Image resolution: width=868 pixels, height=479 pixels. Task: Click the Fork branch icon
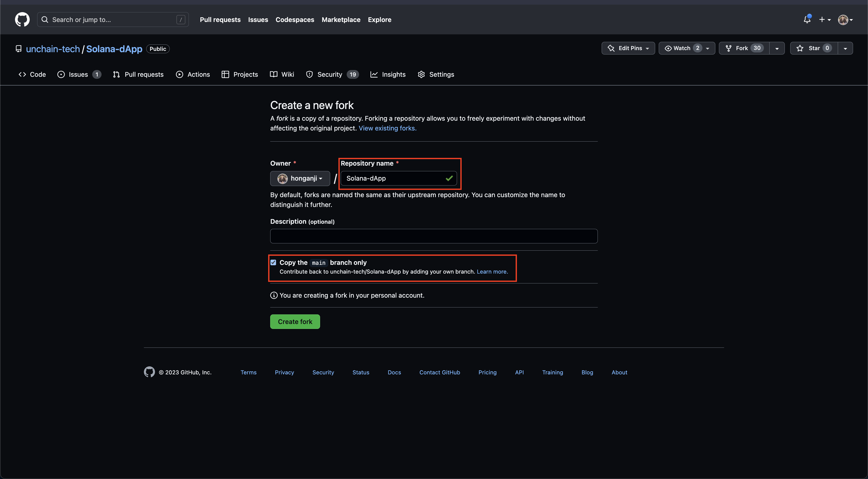(x=728, y=48)
